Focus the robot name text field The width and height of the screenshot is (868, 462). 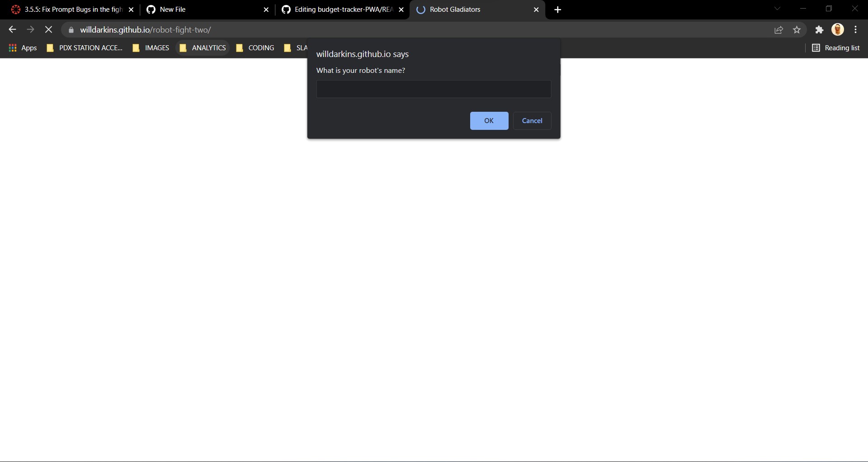coord(434,89)
